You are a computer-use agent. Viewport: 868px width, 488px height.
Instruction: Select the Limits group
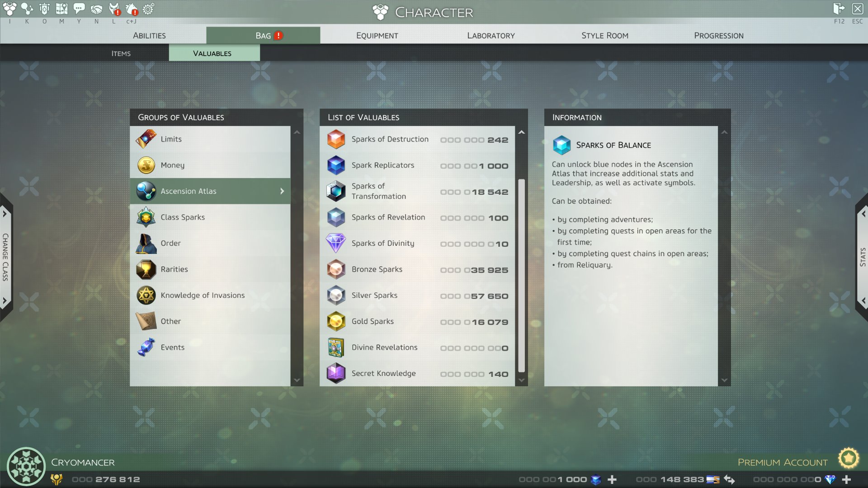tap(210, 139)
